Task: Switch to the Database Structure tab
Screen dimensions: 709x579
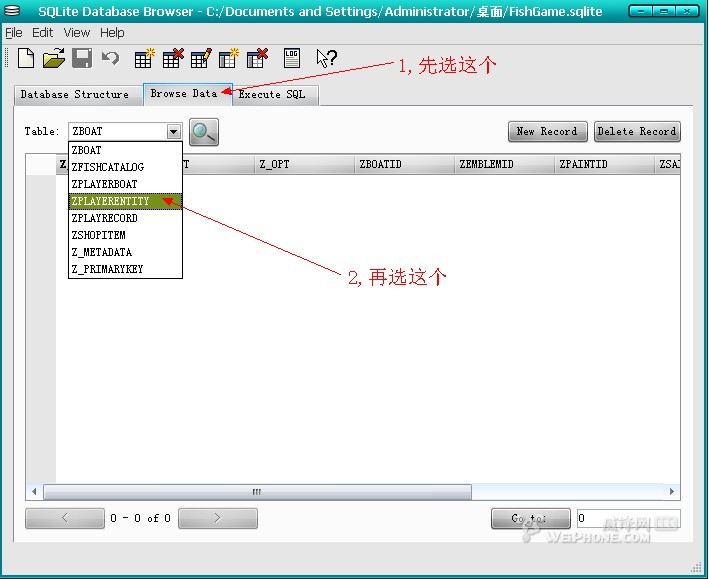Action: (x=75, y=95)
